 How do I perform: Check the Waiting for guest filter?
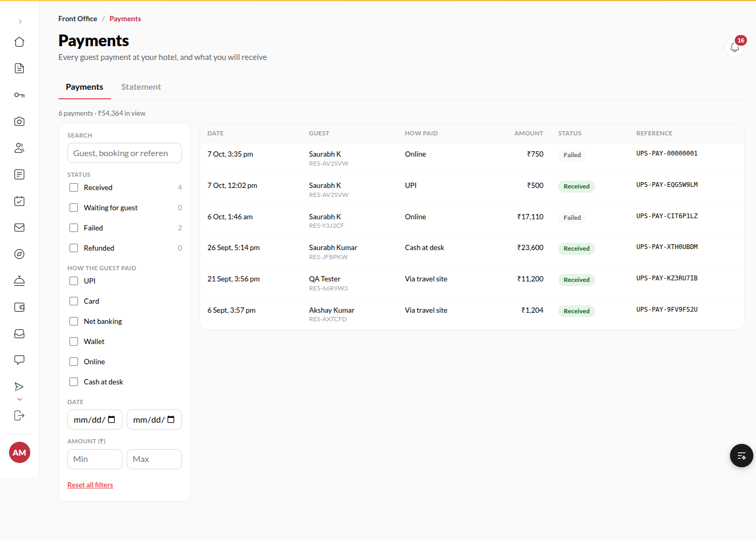coord(74,208)
